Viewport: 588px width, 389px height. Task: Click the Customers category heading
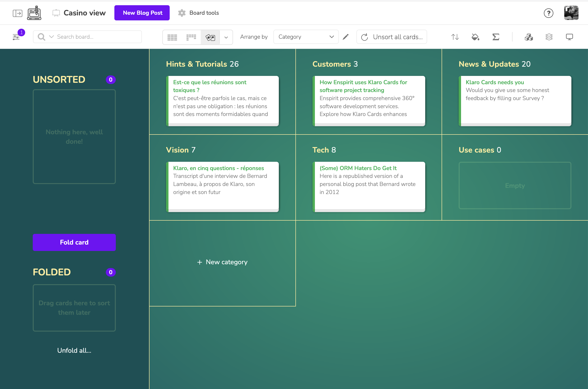pyautogui.click(x=331, y=64)
